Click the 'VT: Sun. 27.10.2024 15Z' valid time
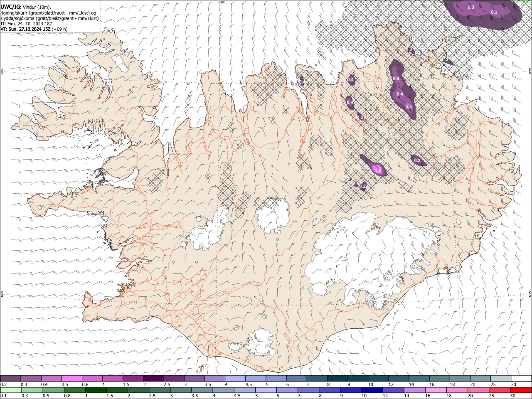Viewport: 532px width, 399px height. (x=26, y=29)
